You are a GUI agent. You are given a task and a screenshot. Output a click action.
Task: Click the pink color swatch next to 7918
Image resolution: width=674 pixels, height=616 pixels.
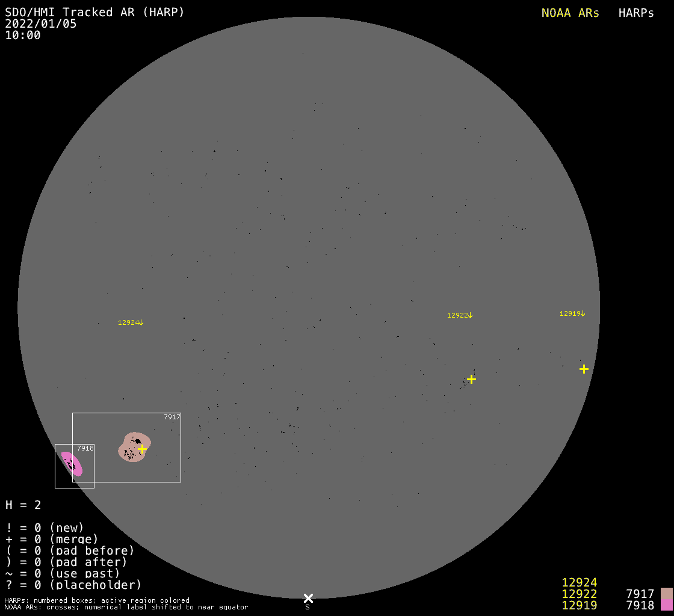(666, 605)
